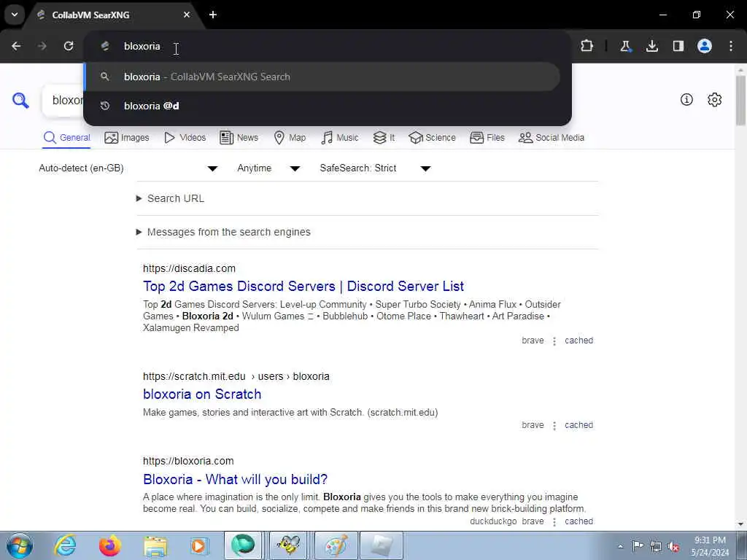Close the CollabVM SearXNG tab
The width and height of the screenshot is (747, 560).
click(x=187, y=15)
